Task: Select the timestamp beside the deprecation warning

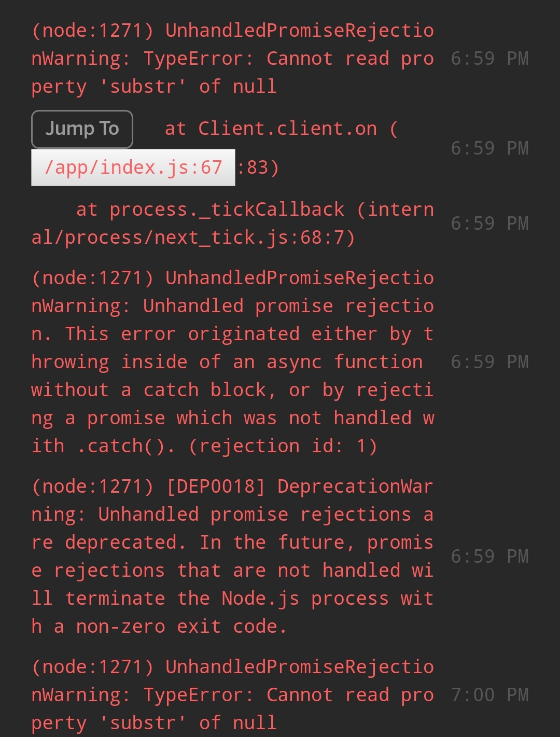Action: [x=490, y=555]
